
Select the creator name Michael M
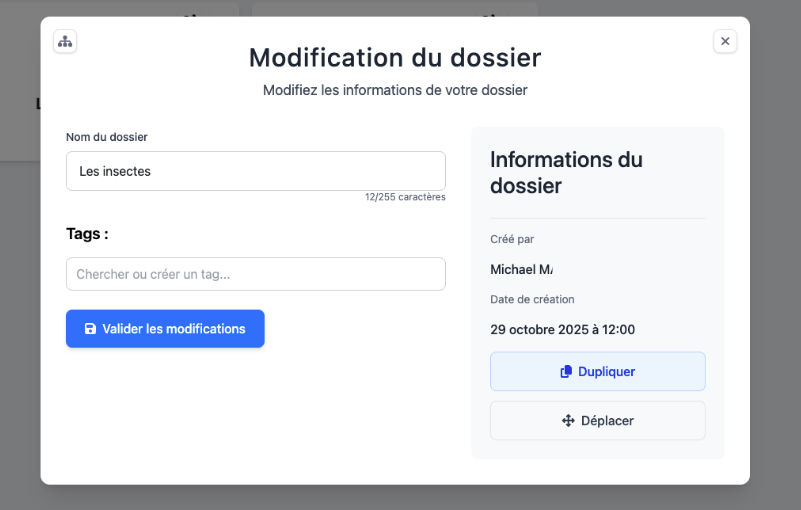(521, 269)
